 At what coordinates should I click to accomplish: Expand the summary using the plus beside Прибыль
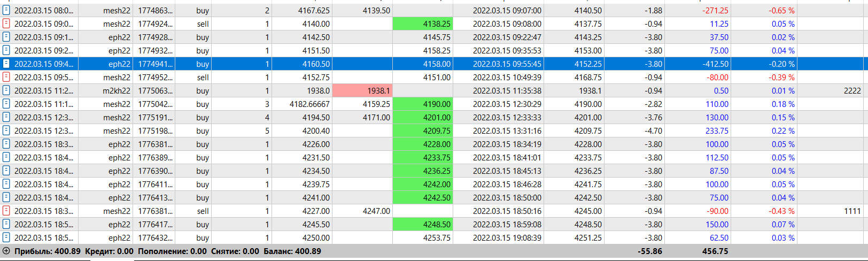coord(6,251)
